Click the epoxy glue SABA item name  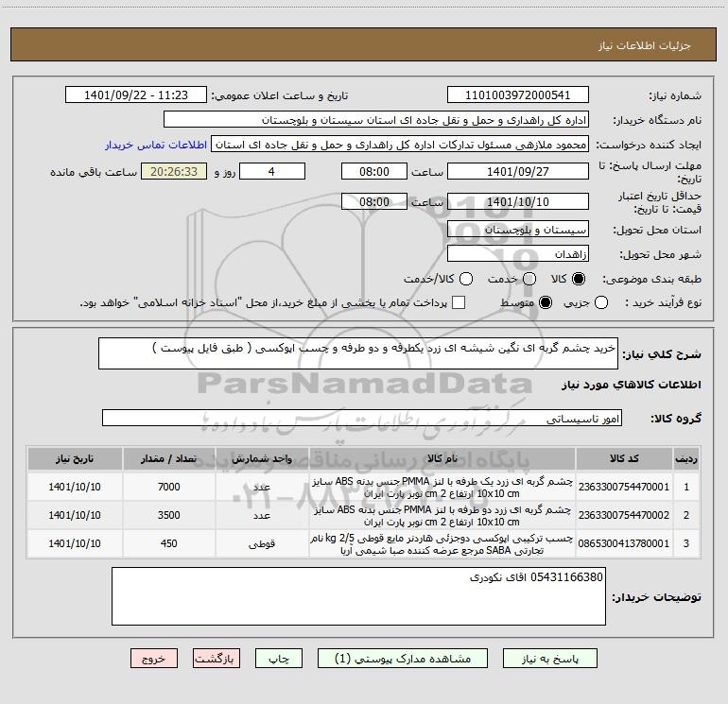442,544
